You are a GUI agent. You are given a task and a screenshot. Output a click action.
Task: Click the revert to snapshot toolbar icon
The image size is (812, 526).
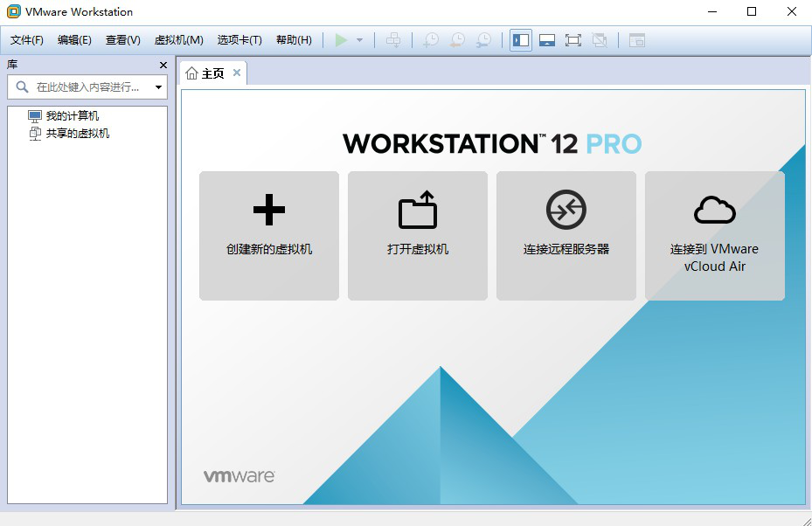tap(457, 40)
